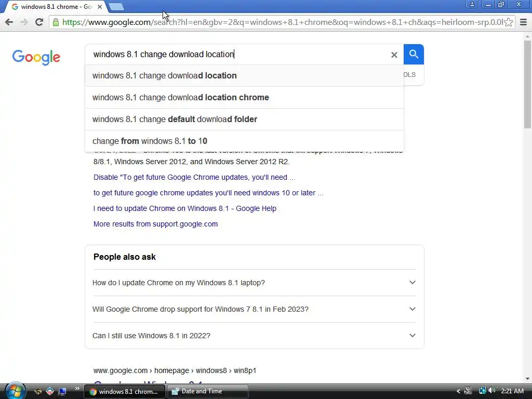Click the Windows Start orb
Screen dimensions: 532x399
click(15, 391)
